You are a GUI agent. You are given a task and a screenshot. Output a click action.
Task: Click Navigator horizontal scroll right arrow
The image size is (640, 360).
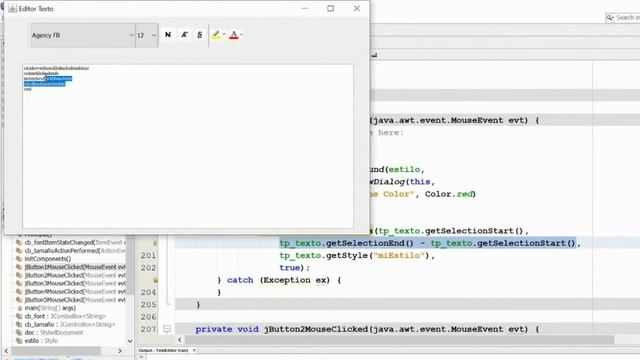(x=120, y=351)
